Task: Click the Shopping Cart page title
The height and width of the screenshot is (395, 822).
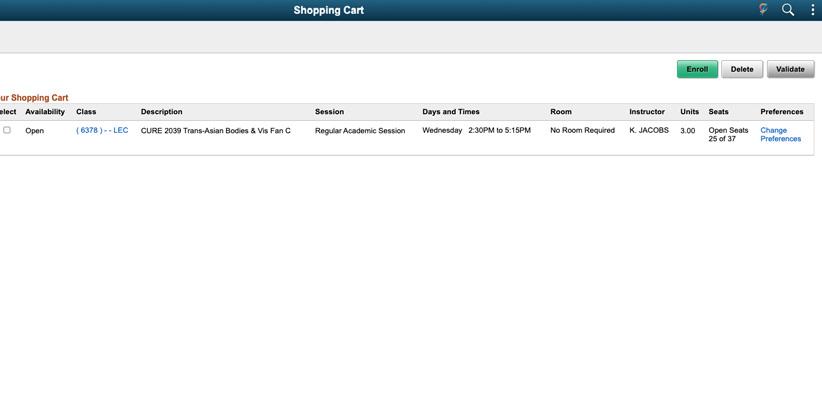Action: (x=329, y=10)
